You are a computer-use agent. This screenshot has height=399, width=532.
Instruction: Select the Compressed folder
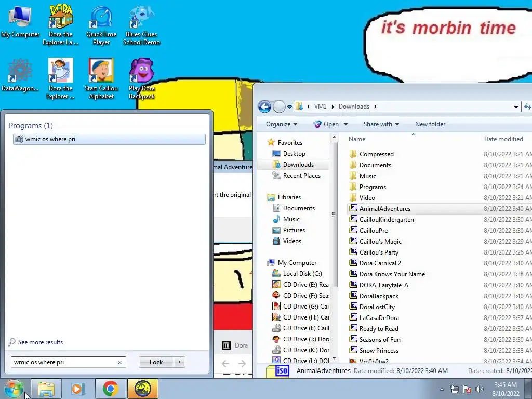click(371, 154)
